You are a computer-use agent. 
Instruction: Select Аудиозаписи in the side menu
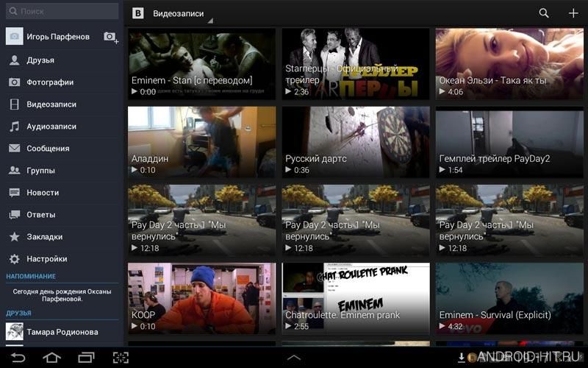tap(62, 127)
